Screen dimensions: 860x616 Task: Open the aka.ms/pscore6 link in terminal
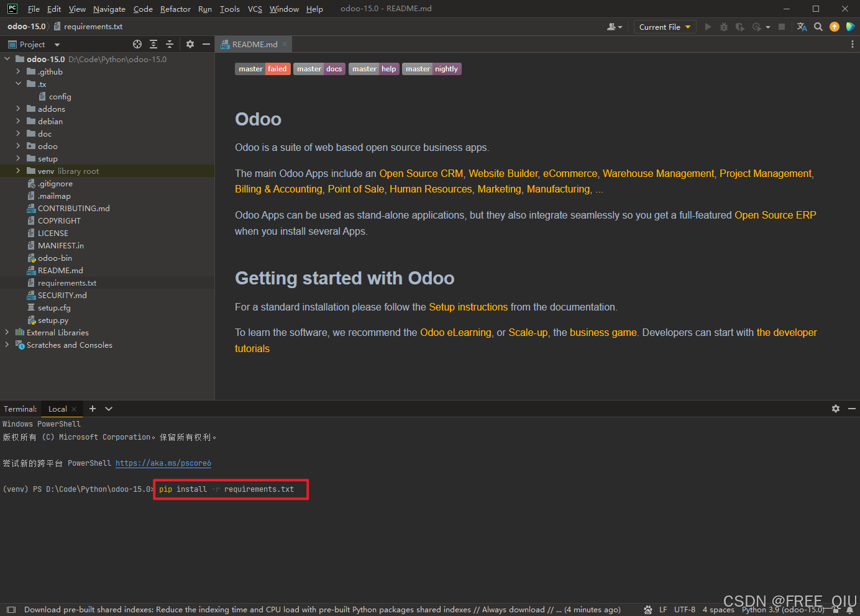coord(163,463)
